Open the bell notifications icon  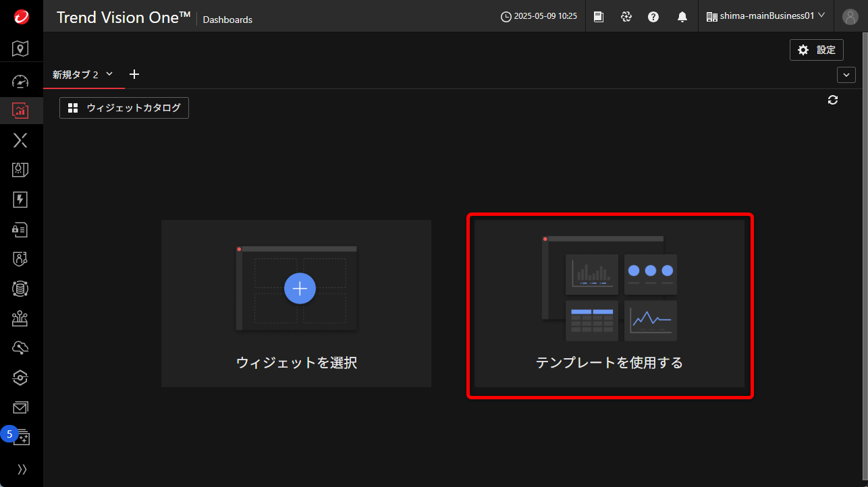(682, 16)
